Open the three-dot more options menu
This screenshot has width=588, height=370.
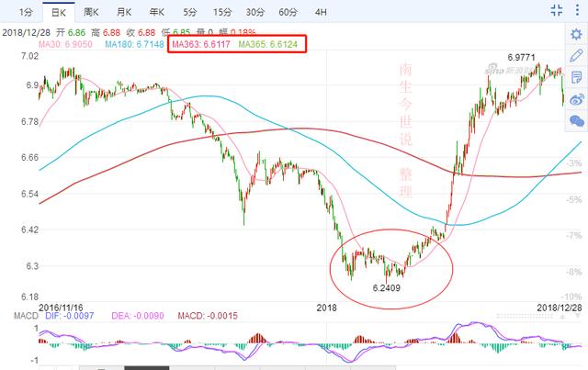click(577, 11)
